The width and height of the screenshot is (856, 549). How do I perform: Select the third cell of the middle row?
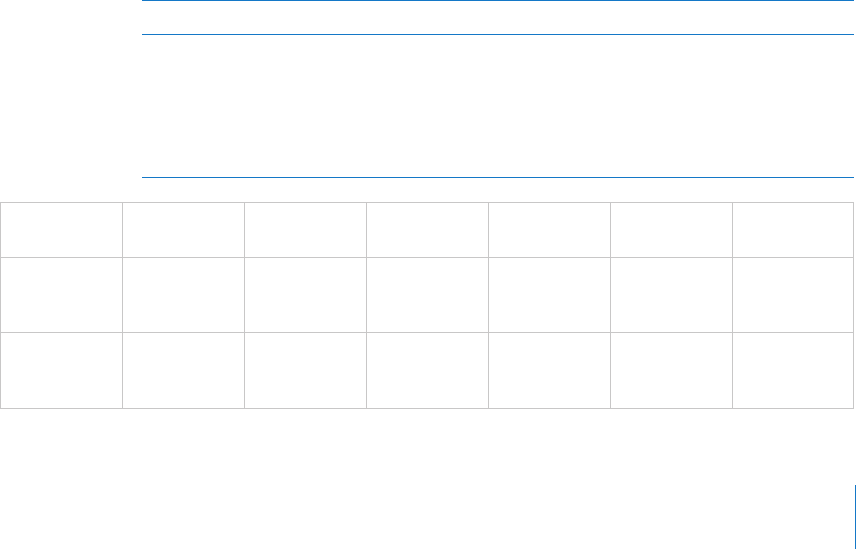pyautogui.click(x=305, y=294)
